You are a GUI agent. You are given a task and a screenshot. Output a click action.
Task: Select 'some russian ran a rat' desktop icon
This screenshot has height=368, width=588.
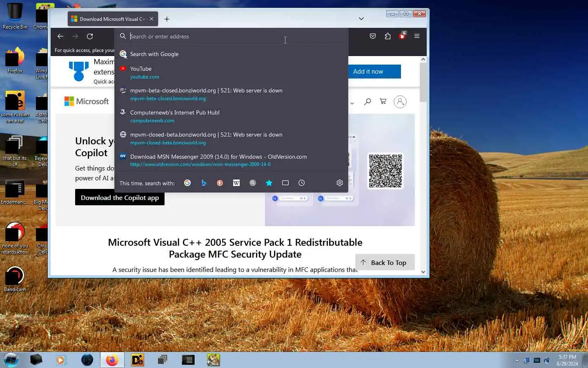(15, 107)
